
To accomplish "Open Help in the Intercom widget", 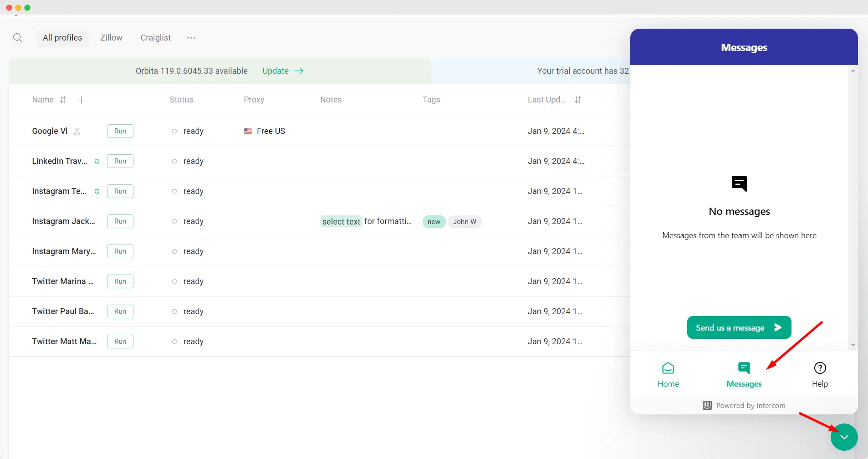I will 820,375.
